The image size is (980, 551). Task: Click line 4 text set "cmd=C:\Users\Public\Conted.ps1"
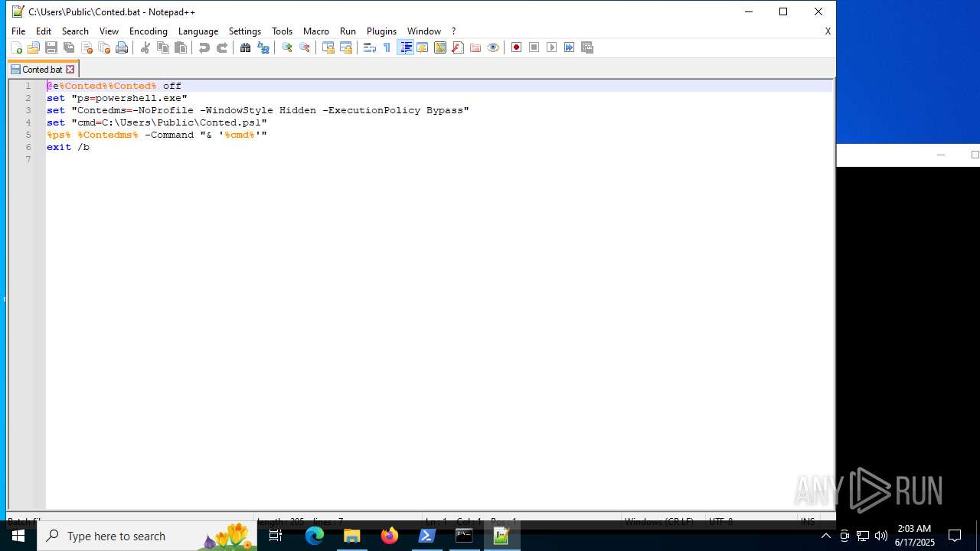coord(156,122)
